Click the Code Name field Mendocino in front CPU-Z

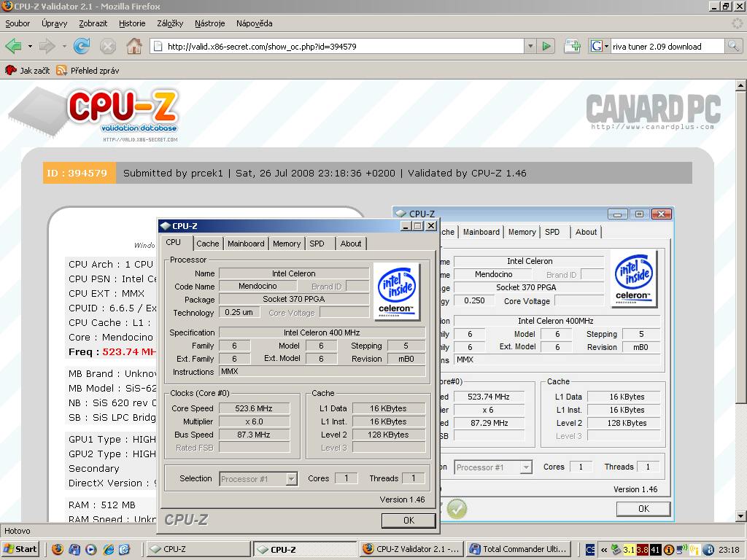click(x=258, y=286)
